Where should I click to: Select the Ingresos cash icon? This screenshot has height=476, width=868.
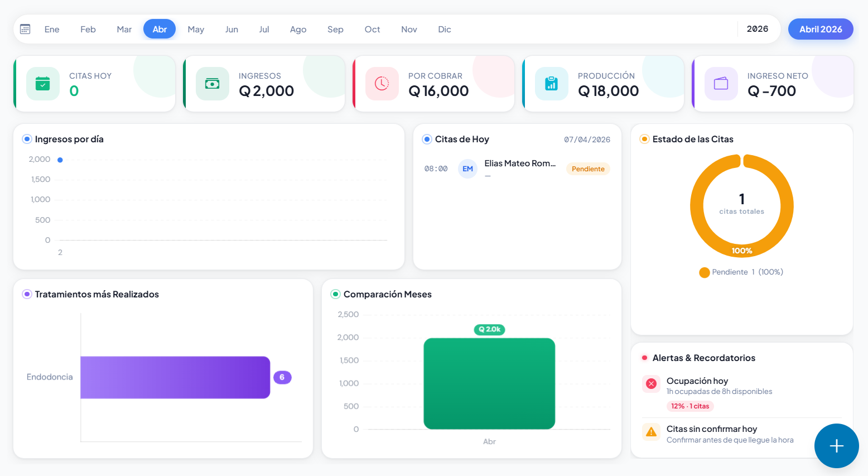(x=213, y=83)
